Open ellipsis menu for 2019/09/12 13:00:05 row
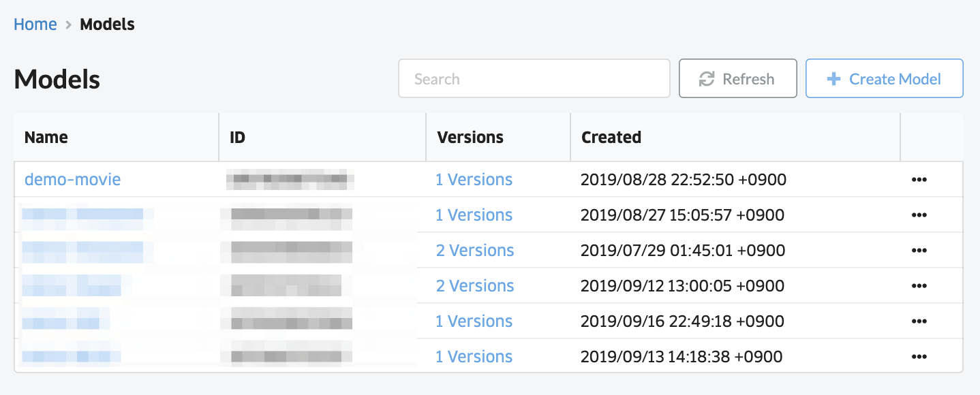Screen dimensions: 980x395 pyautogui.click(x=919, y=286)
